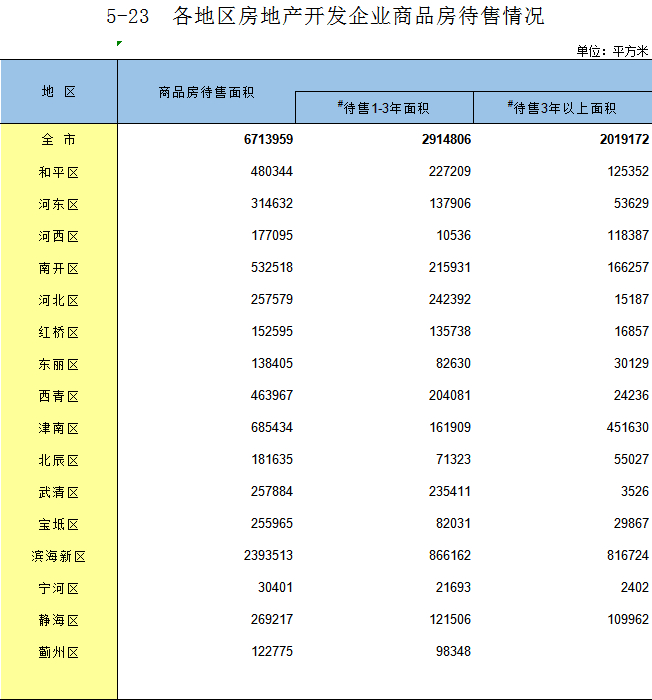Click the value 24236

coord(631,396)
